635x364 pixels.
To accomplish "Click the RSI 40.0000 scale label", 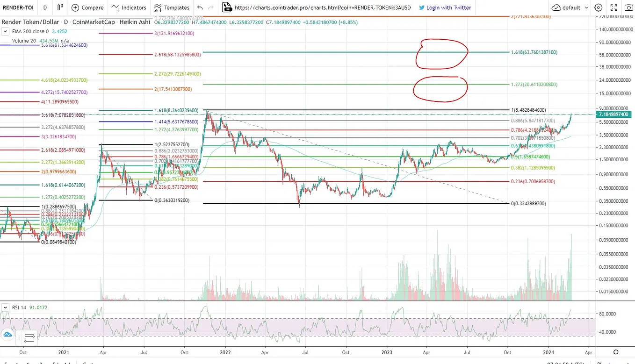I will click(606, 332).
